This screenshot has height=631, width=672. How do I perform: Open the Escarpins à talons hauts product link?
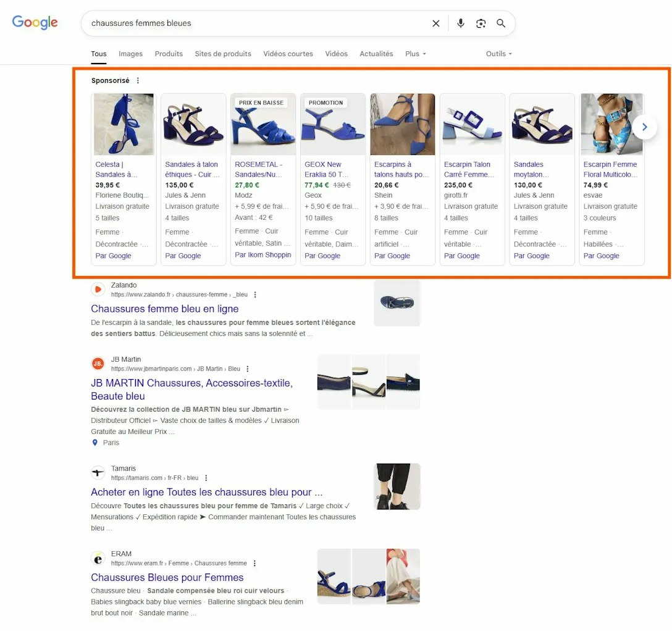click(x=401, y=169)
